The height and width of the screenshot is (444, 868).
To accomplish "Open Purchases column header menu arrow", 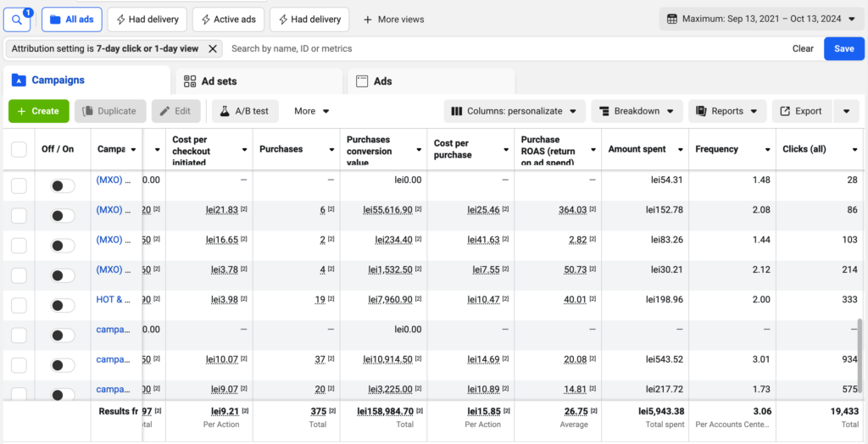I will click(x=331, y=150).
